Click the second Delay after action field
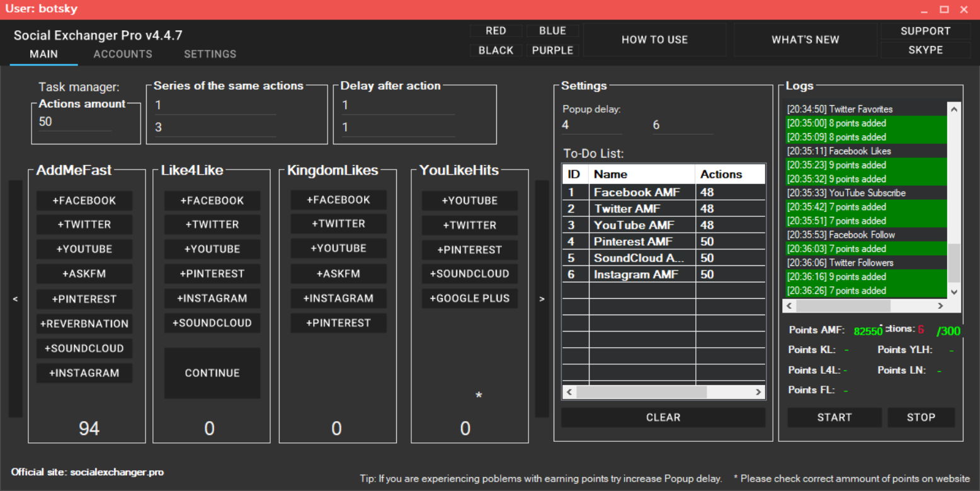This screenshot has height=491, width=980. [x=397, y=127]
